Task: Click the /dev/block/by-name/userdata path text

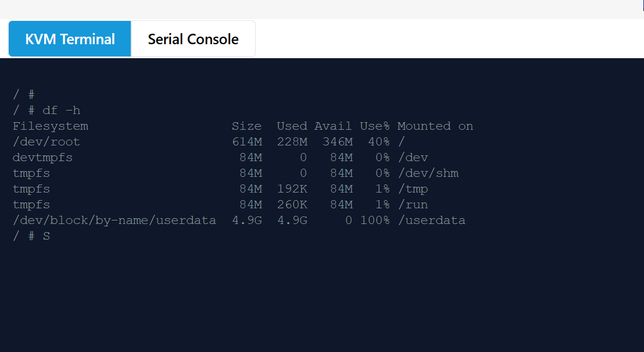Action: (114, 221)
